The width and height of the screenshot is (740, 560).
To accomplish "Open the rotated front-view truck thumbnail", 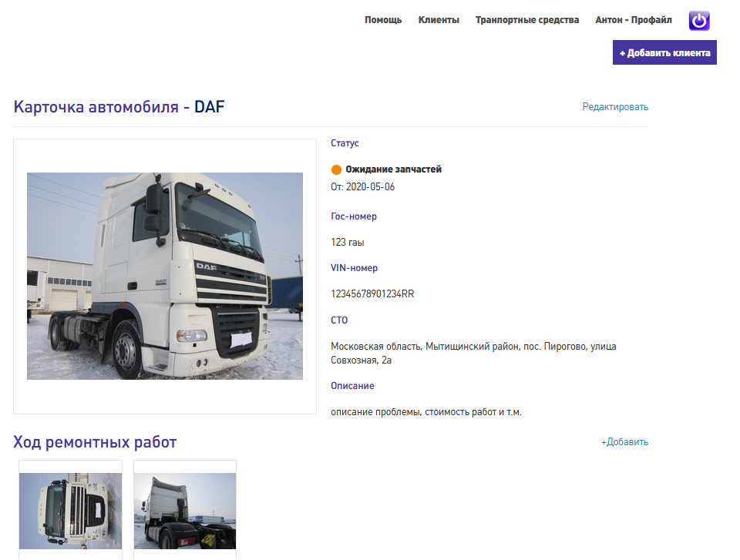I will pyautogui.click(x=70, y=511).
